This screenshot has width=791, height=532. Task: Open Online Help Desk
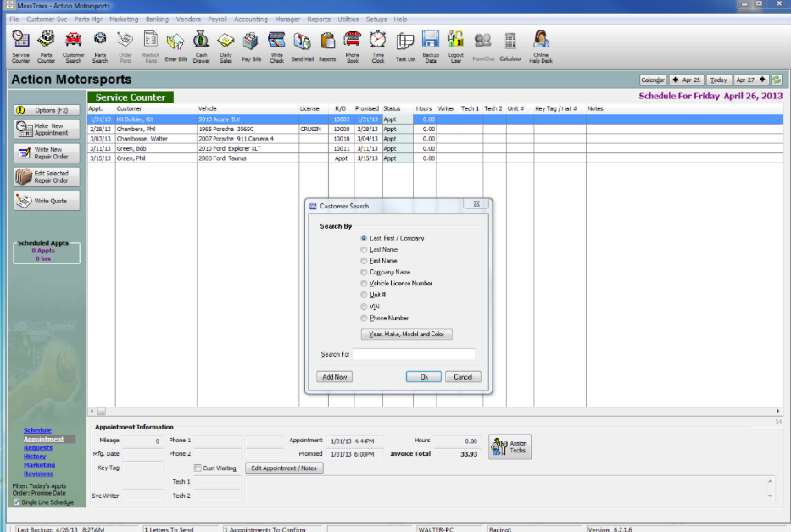[541, 40]
